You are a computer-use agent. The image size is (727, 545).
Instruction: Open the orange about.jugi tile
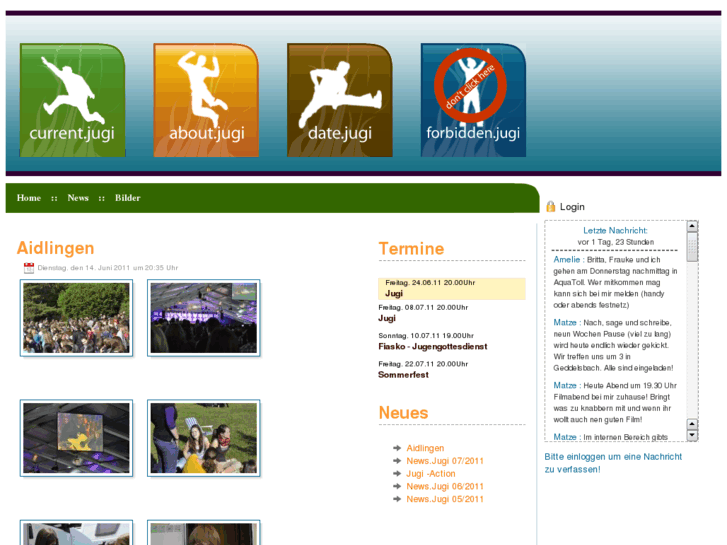206,100
